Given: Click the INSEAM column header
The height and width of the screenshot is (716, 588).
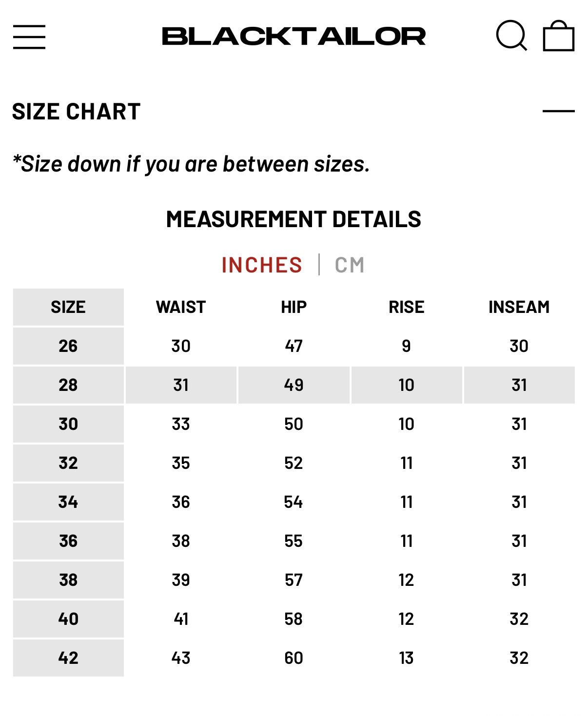Looking at the screenshot, I should tap(519, 307).
